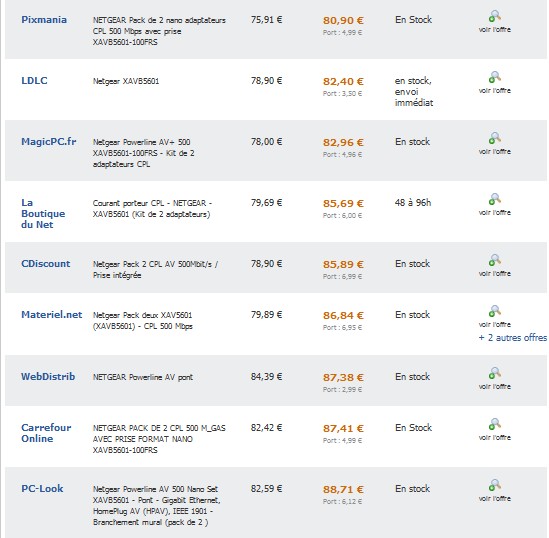This screenshot has height=538, width=549.
Task: Expand the '+ 2 autres offres' link
Action: (x=513, y=338)
